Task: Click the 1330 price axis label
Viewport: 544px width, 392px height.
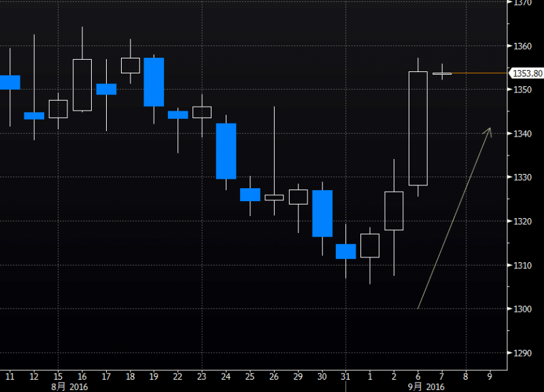Action: (522, 177)
